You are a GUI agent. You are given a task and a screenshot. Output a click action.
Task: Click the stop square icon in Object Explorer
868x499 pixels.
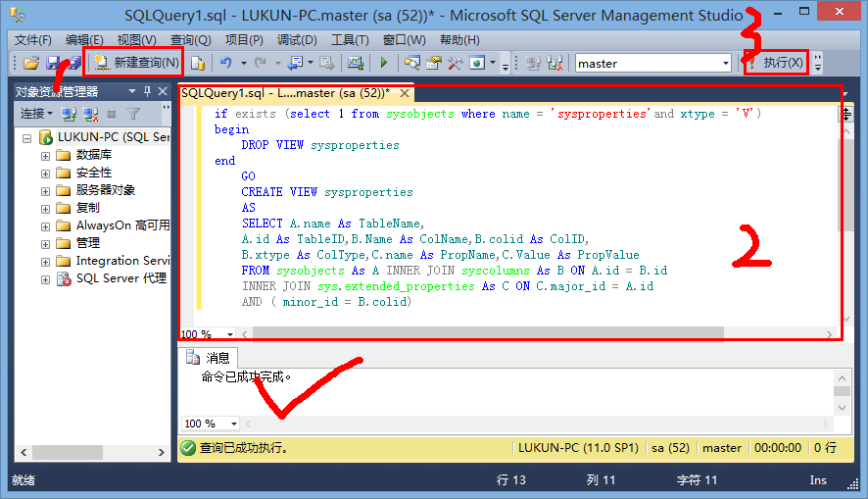click(x=112, y=114)
